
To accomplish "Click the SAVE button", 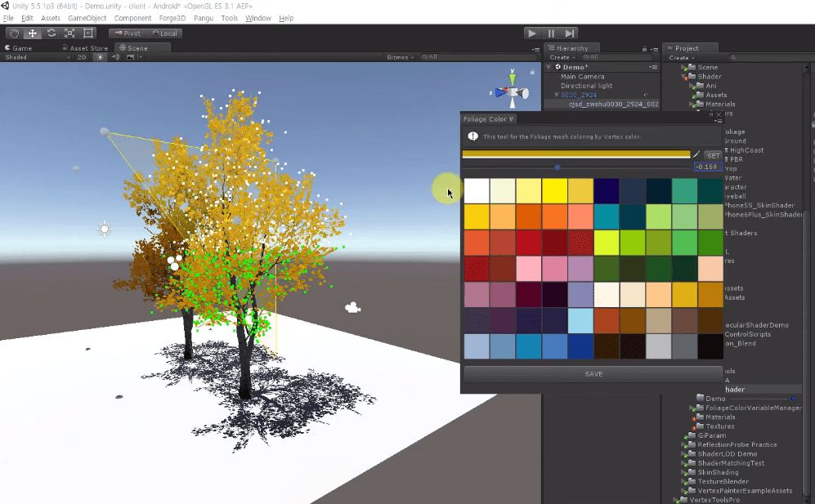I will click(x=593, y=373).
